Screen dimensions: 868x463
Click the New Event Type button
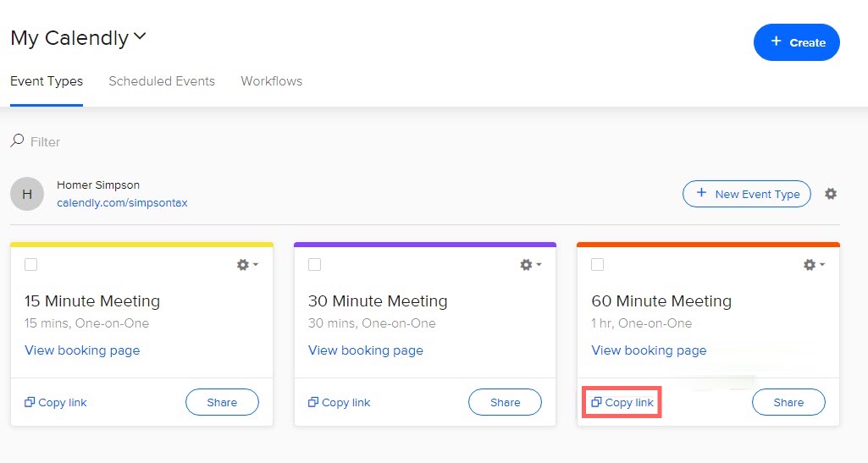point(747,194)
